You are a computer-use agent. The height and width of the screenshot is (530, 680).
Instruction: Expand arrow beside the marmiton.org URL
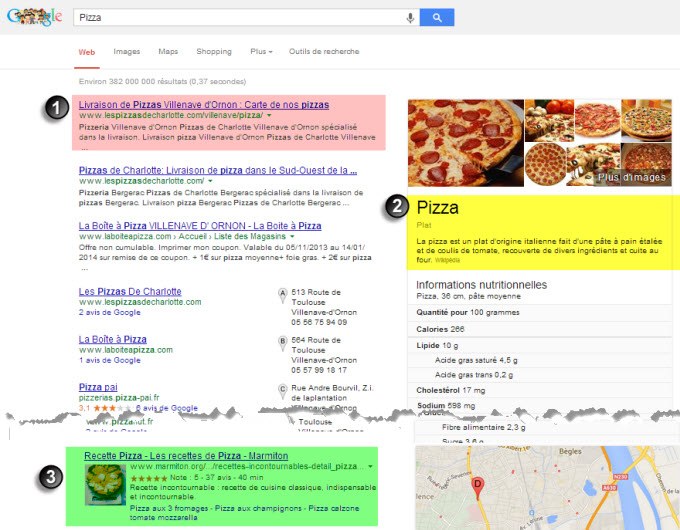pos(370,466)
